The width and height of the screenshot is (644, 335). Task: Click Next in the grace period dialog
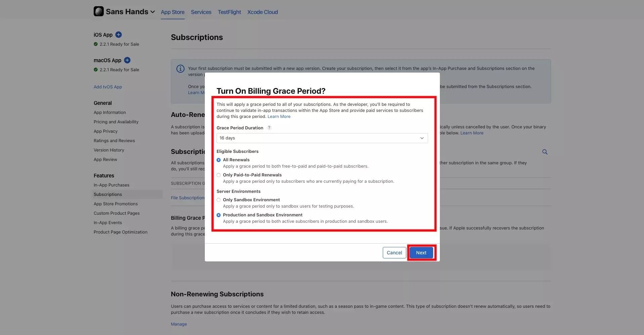pyautogui.click(x=421, y=253)
